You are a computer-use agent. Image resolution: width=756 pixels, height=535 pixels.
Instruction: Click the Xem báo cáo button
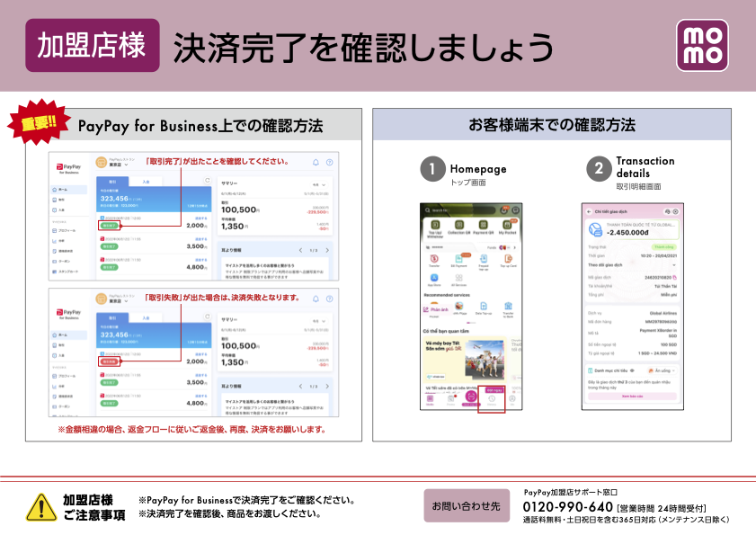point(632,396)
